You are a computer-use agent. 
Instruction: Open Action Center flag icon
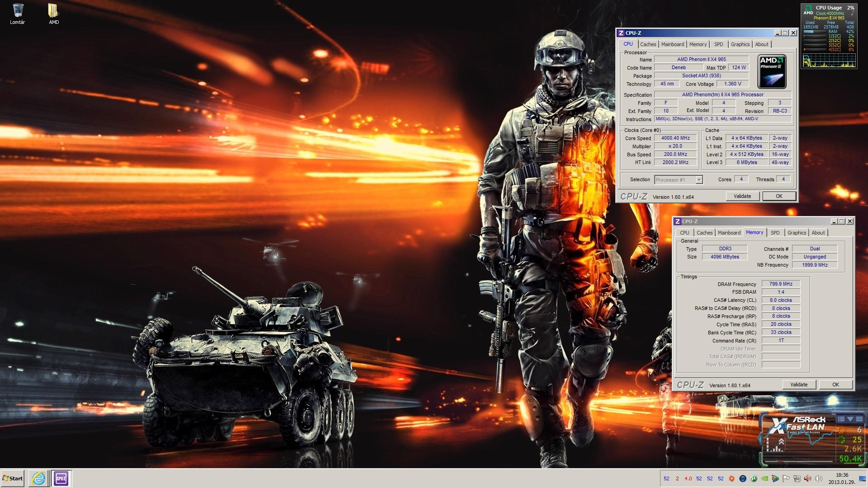786,479
